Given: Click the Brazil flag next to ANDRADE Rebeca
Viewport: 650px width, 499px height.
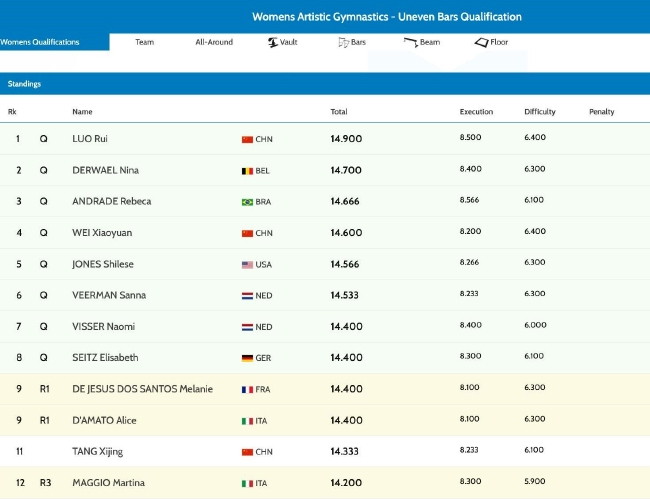Looking at the screenshot, I should pos(247,202).
